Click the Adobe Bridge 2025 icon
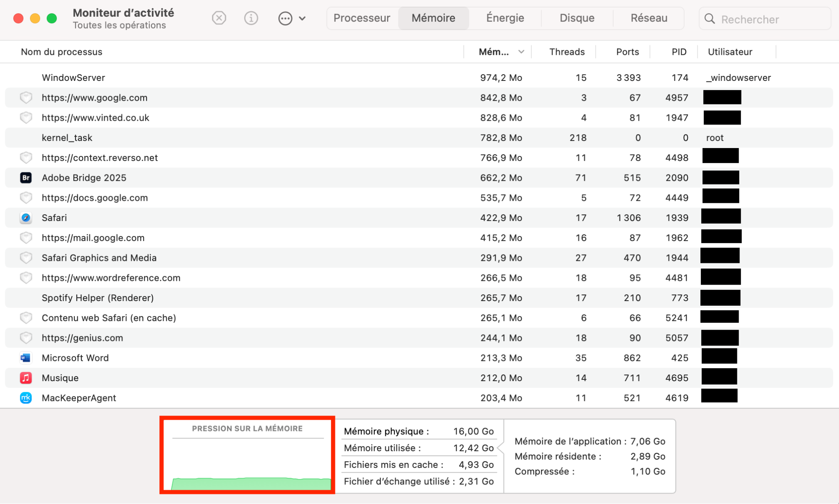 click(26, 178)
